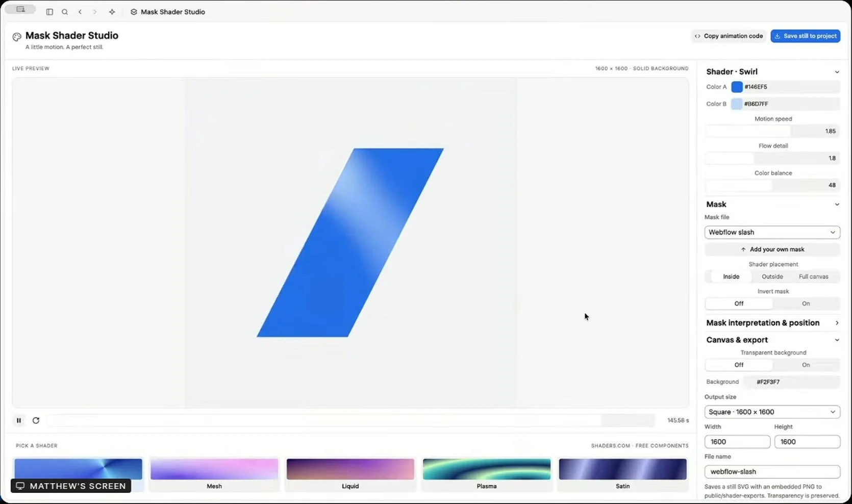Adjust the Motion speed slider
Viewport: 852px width, 504px height.
point(772,131)
